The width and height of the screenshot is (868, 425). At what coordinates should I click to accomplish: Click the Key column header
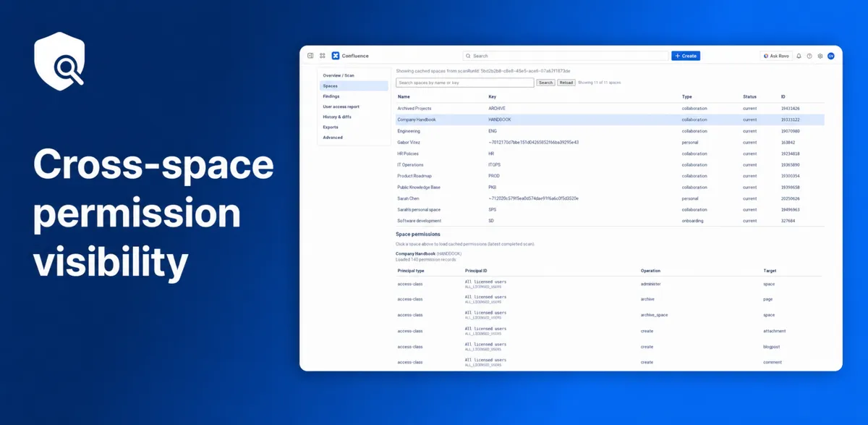point(493,96)
